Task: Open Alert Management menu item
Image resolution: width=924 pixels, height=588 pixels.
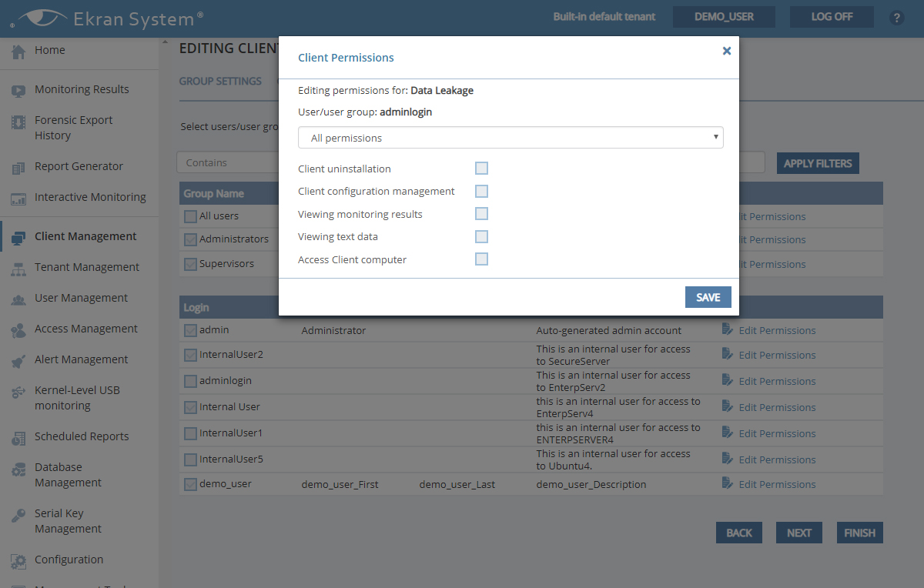Action: click(x=82, y=360)
